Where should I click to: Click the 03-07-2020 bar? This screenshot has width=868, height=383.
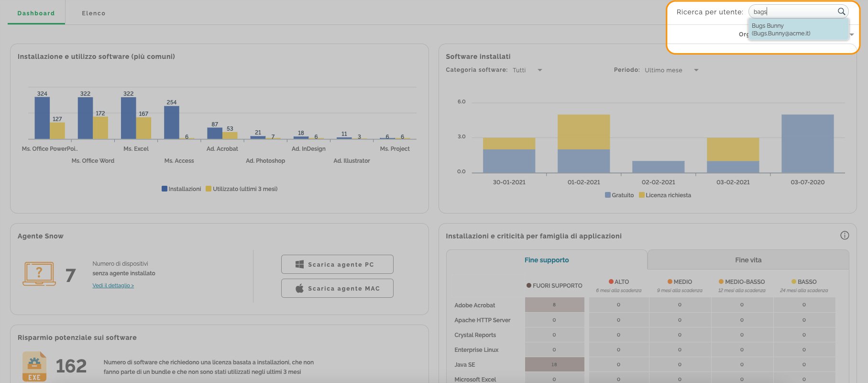[807, 143]
